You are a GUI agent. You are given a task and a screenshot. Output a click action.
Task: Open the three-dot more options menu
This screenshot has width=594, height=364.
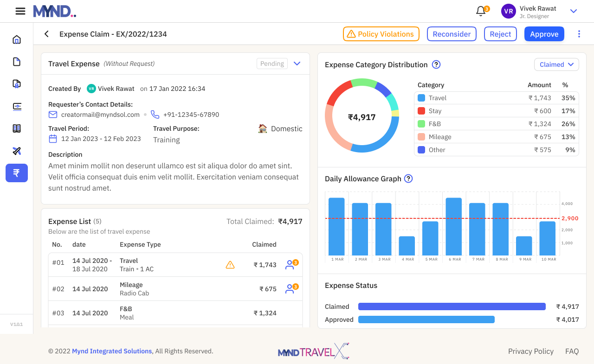[x=579, y=34]
